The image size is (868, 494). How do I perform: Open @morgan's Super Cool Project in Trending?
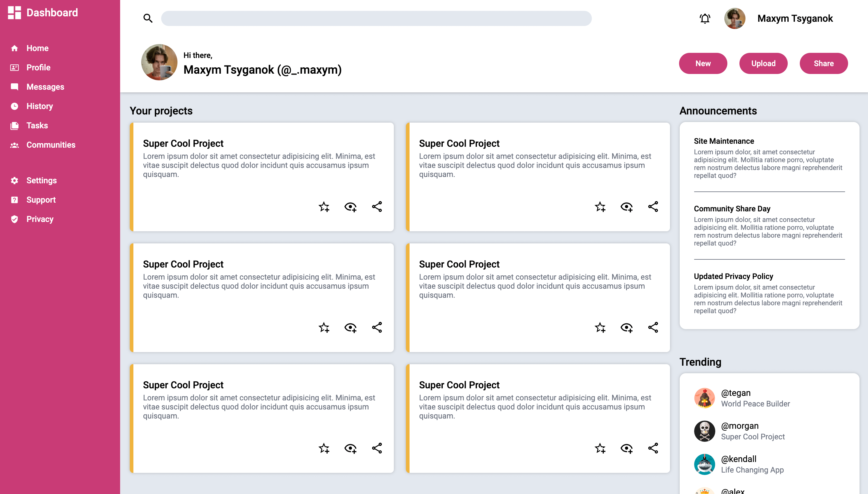[x=753, y=437]
